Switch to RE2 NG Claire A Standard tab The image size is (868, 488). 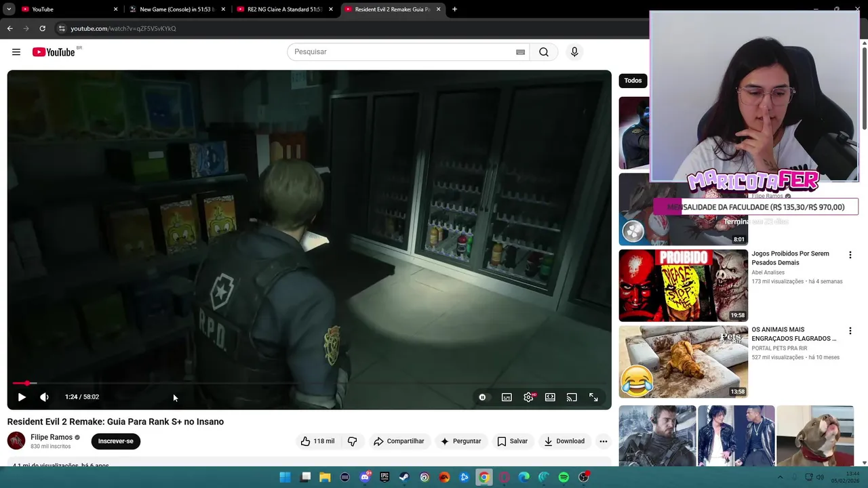[x=284, y=9]
